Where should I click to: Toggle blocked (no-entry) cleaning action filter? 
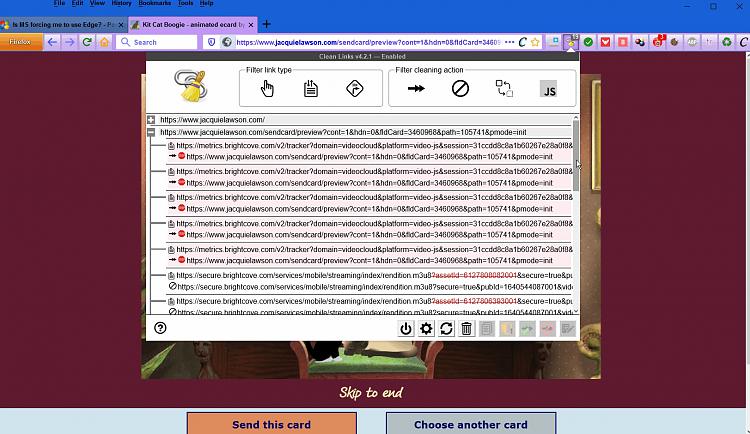460,89
